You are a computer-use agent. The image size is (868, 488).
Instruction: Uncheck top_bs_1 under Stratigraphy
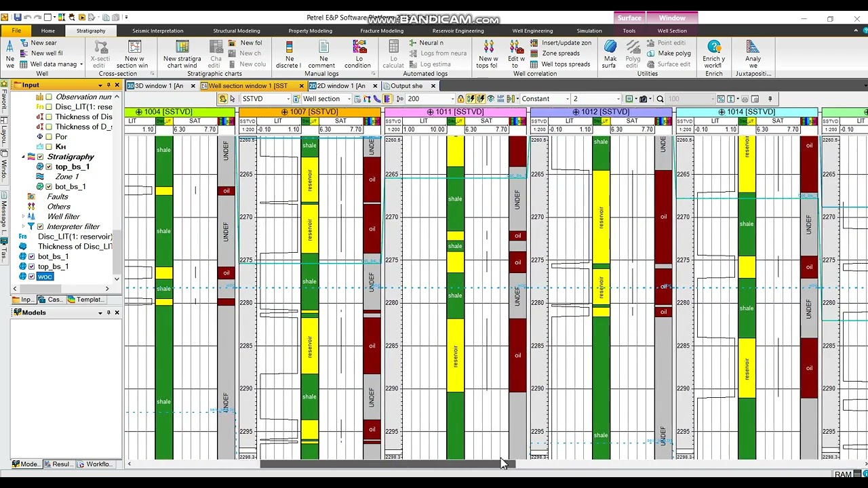[49, 167]
